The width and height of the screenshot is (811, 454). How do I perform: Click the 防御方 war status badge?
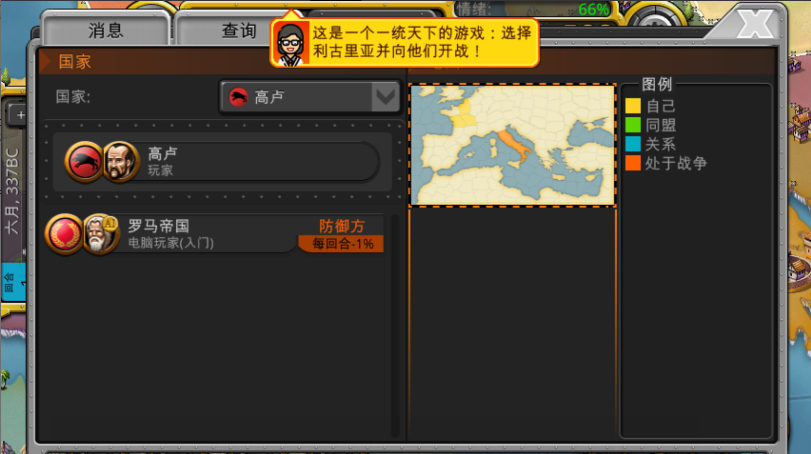click(x=341, y=225)
